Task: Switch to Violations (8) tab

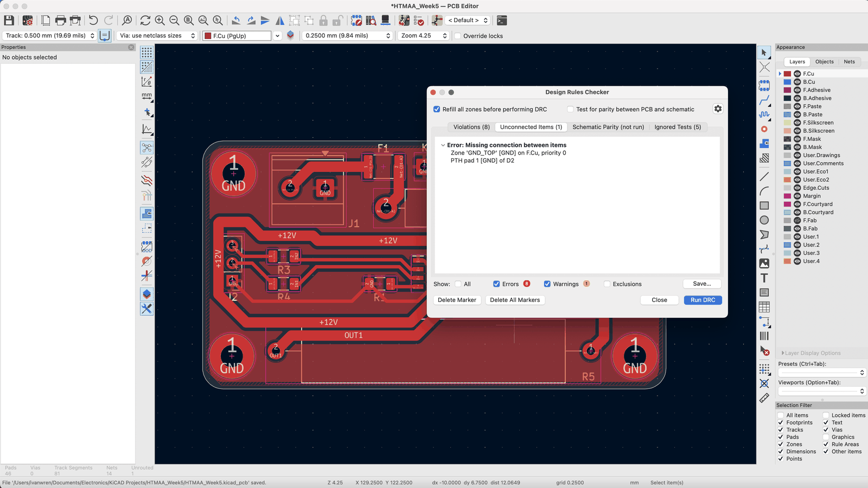Action: 471,127
